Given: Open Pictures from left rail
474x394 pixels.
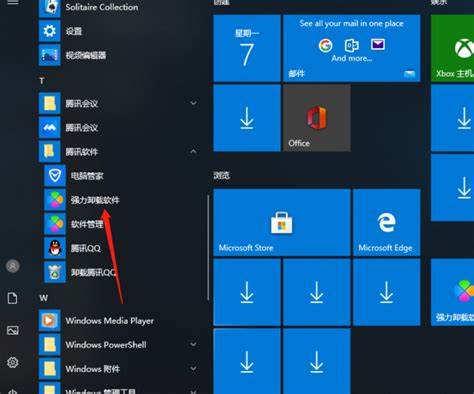Looking at the screenshot, I should pyautogui.click(x=13, y=330).
